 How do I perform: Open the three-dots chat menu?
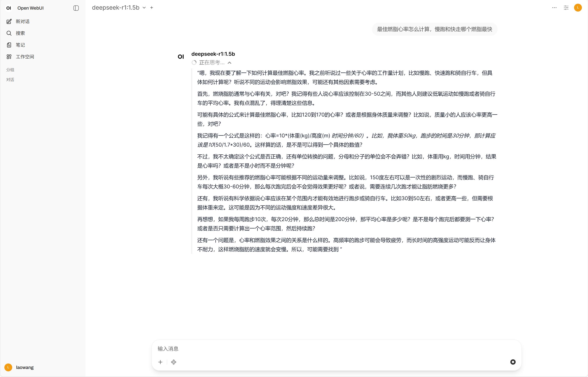(x=554, y=8)
